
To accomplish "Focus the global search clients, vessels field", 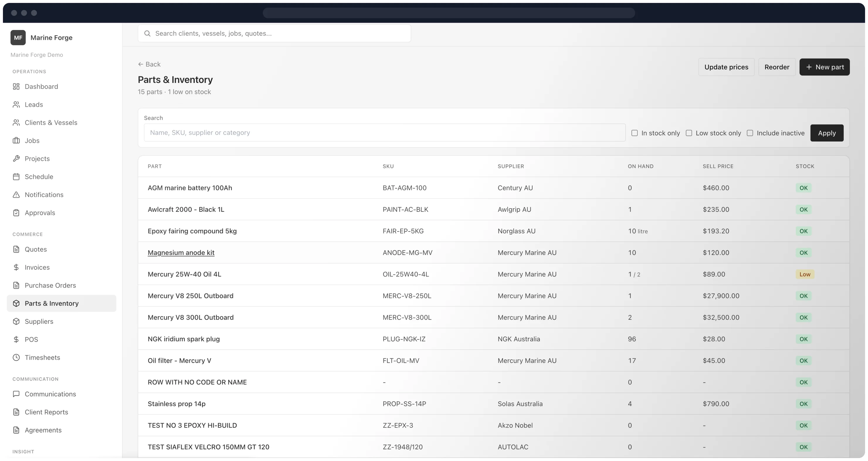I will [x=274, y=33].
